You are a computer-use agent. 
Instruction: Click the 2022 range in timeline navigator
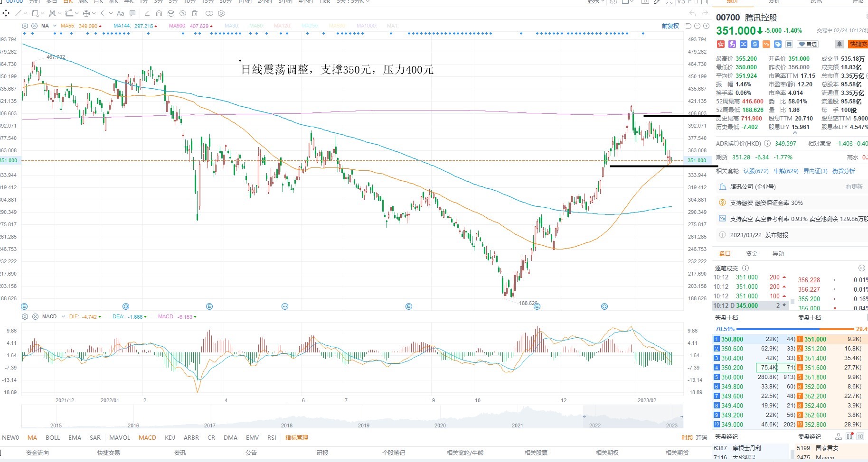(x=594, y=425)
